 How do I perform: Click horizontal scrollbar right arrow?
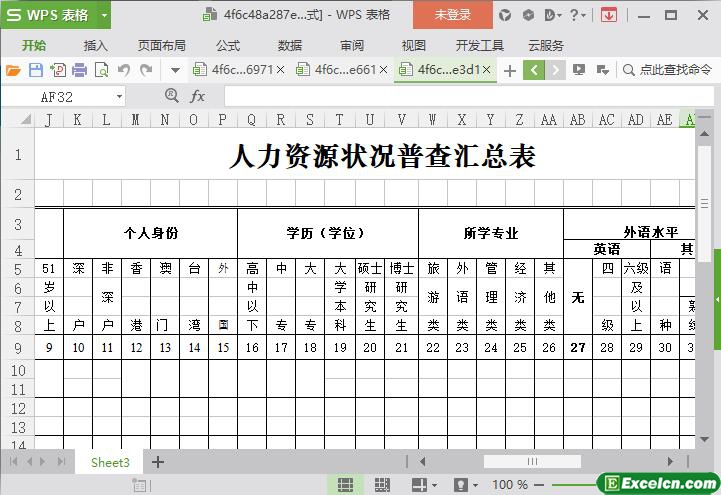point(670,461)
